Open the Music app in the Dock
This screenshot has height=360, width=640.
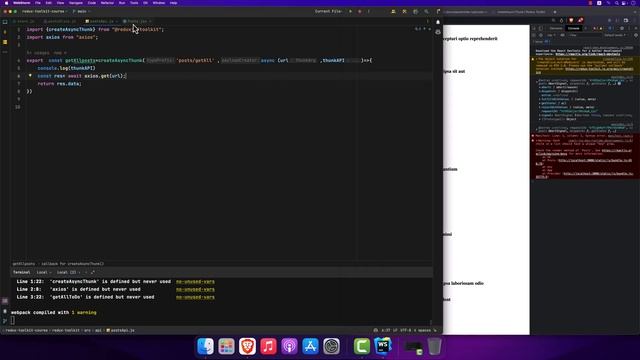[268, 346]
